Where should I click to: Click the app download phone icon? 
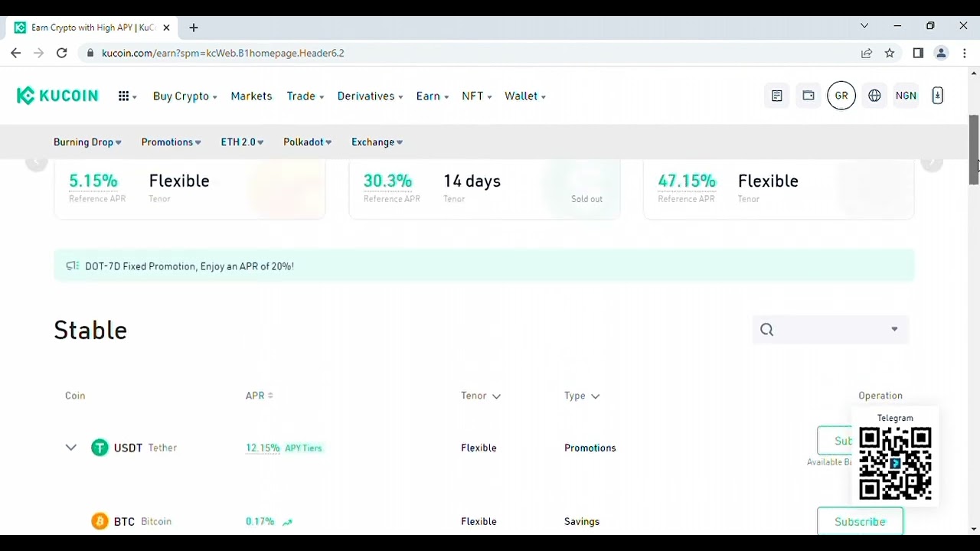tap(937, 96)
